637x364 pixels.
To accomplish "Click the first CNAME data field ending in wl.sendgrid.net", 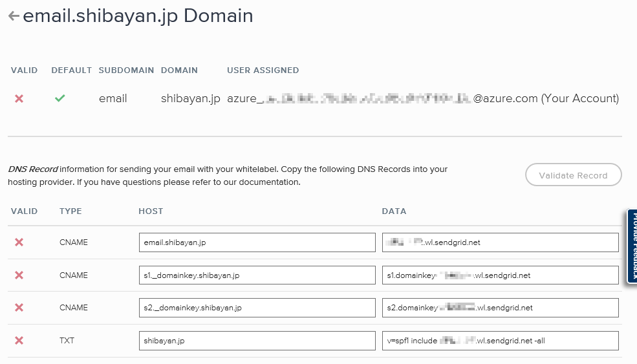I will [x=500, y=242].
